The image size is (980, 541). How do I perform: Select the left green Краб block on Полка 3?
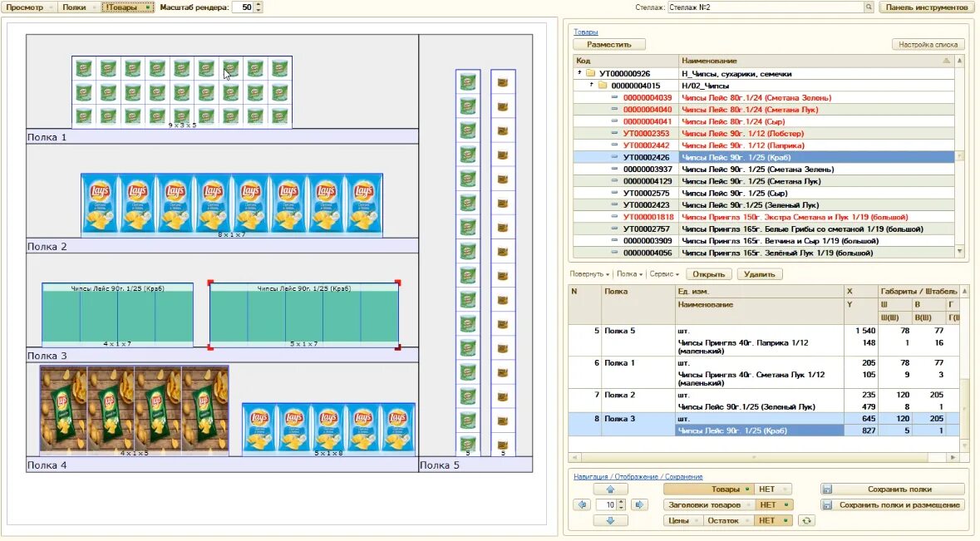click(117, 315)
